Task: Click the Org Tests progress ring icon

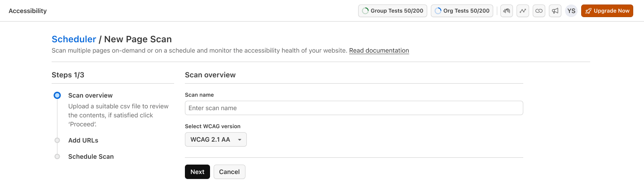Action: pyautogui.click(x=438, y=11)
